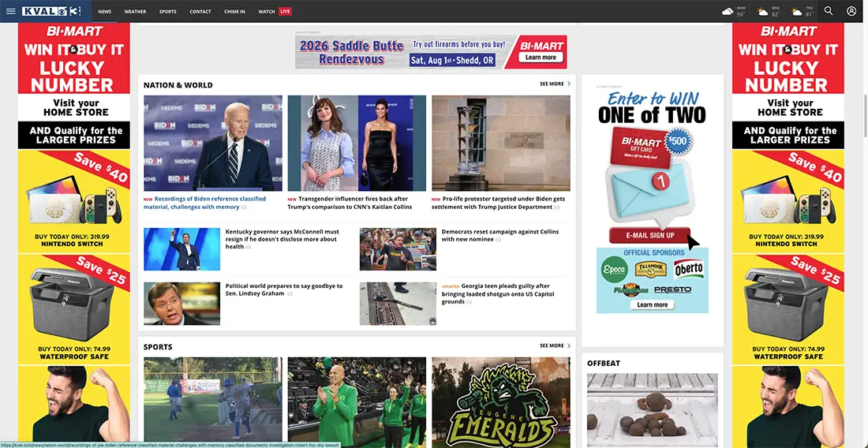This screenshot has width=868, height=448.
Task: Click Kentucky governor stage thumbnail
Action: point(181,249)
